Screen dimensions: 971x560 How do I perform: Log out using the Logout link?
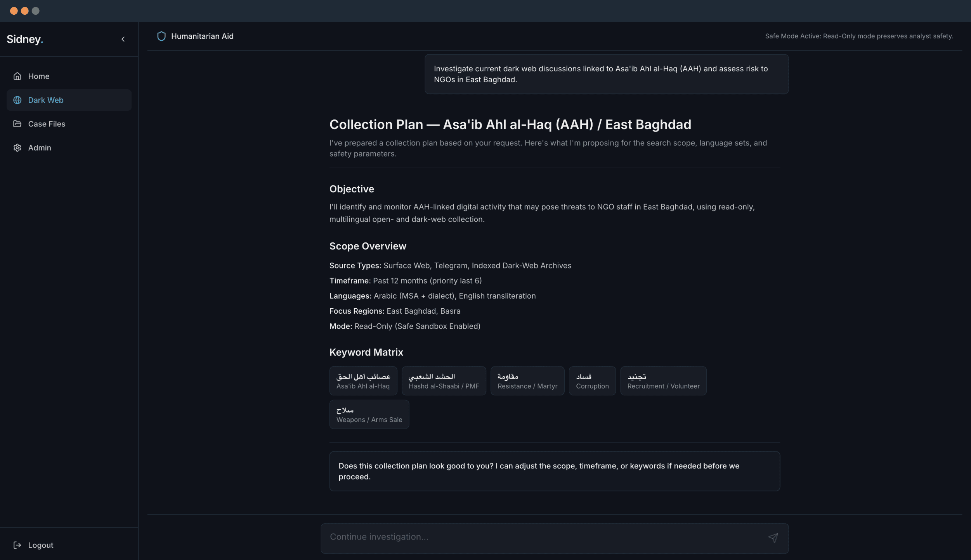41,545
